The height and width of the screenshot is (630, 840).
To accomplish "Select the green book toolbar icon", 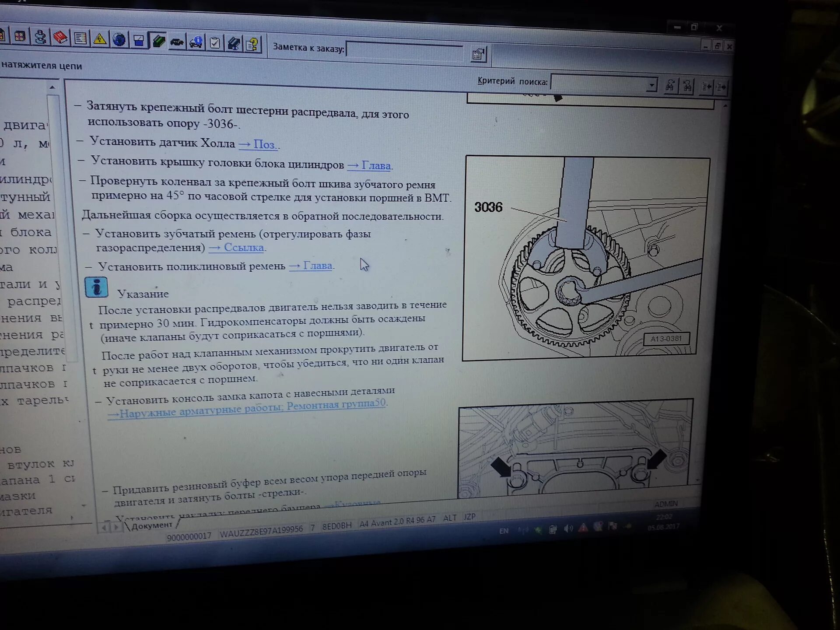I will 158,42.
